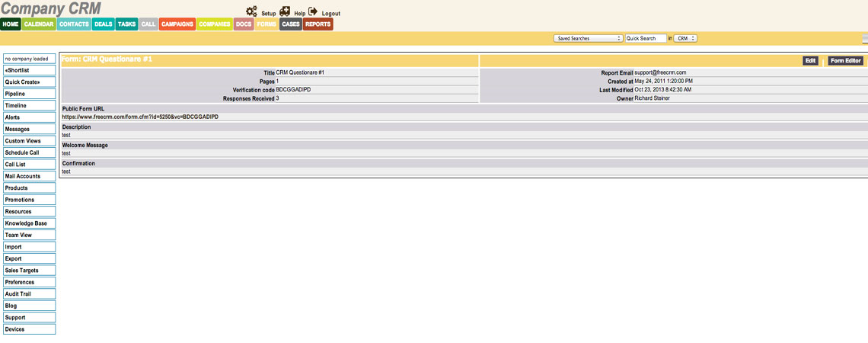Open the public form URL link
Viewport: 868px width, 343px height.
tap(140, 117)
